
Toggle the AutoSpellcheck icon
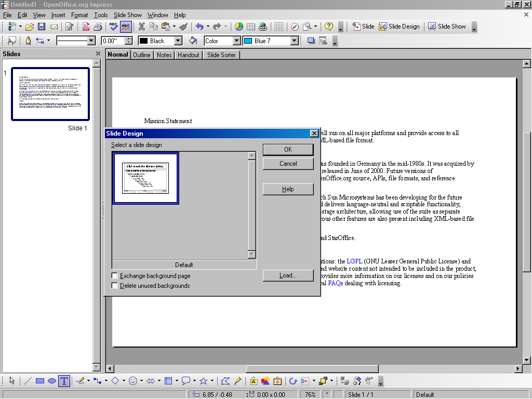pos(126,26)
